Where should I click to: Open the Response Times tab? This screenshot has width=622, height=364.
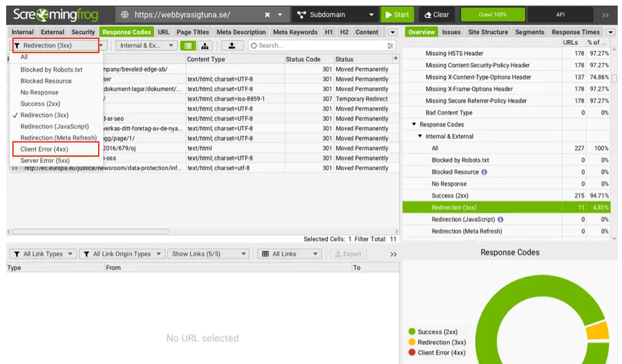[576, 32]
